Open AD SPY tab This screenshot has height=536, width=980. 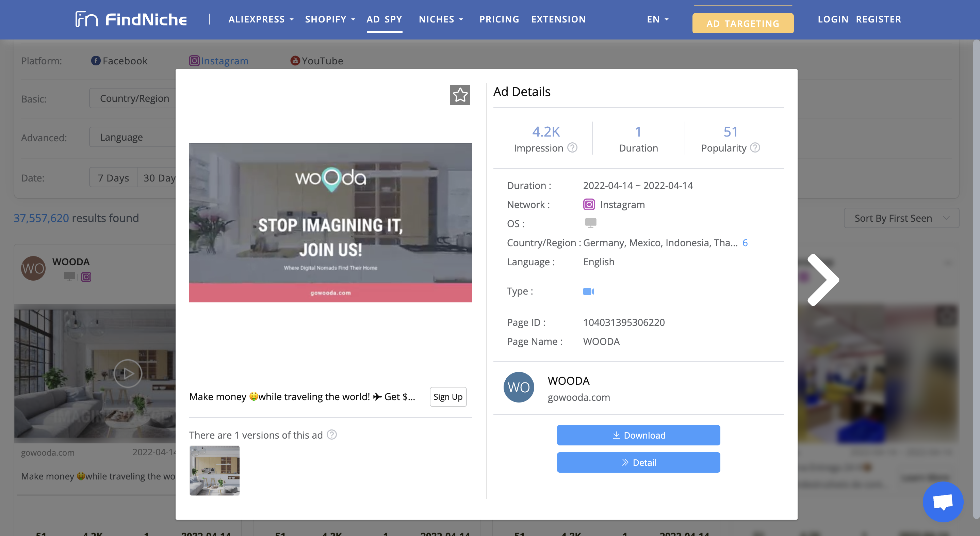coord(384,19)
